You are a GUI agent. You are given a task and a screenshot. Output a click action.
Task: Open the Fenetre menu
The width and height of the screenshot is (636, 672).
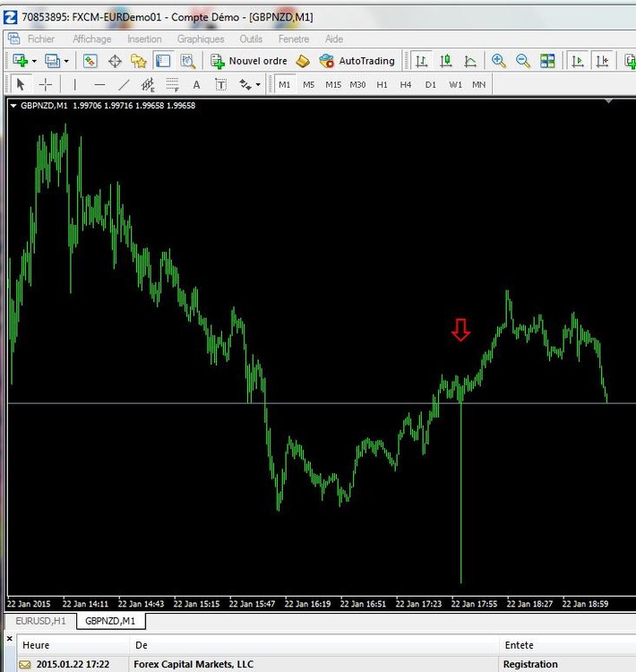pyautogui.click(x=294, y=39)
